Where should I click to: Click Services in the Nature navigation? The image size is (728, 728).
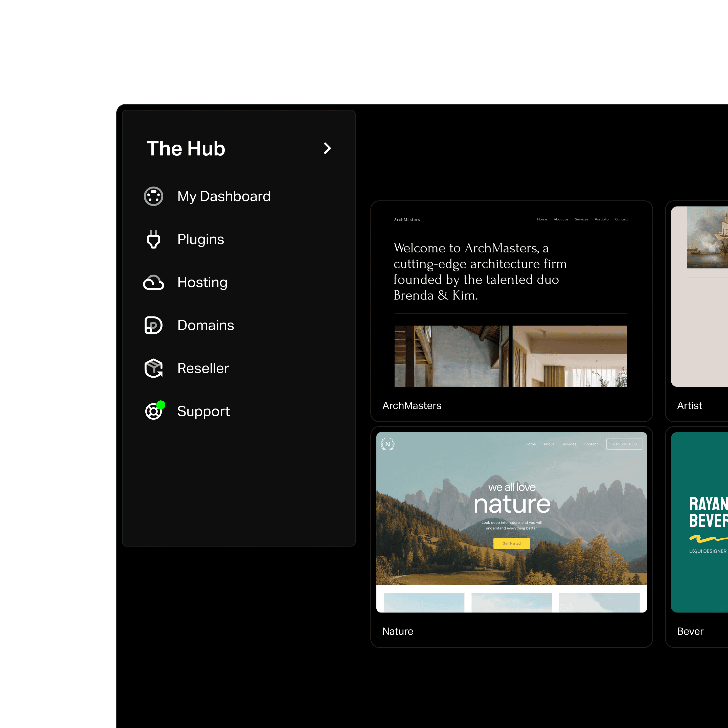click(x=569, y=444)
